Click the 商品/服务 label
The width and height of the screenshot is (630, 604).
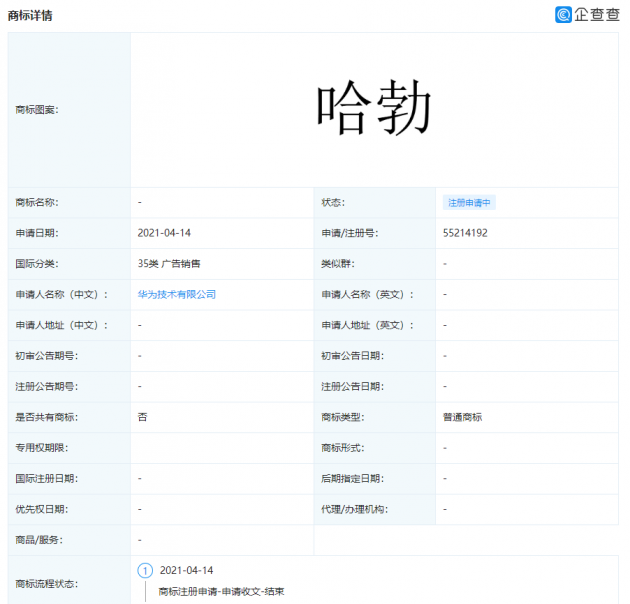pos(39,540)
